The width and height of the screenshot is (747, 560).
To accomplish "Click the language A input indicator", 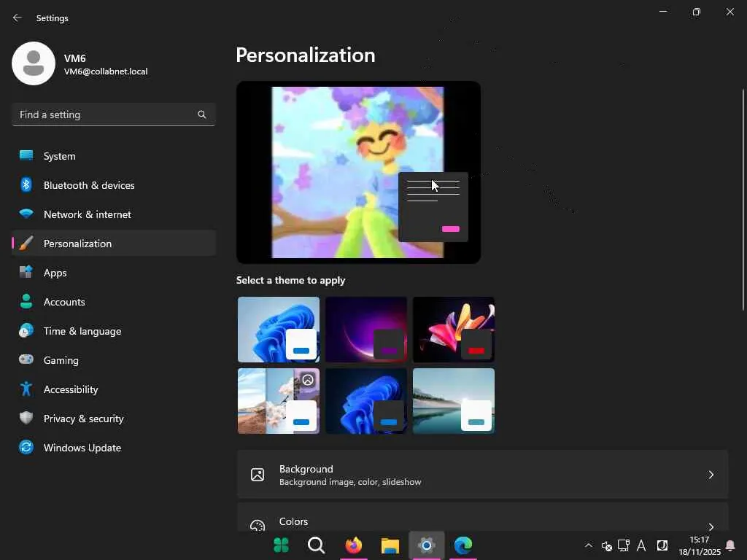I will click(641, 545).
